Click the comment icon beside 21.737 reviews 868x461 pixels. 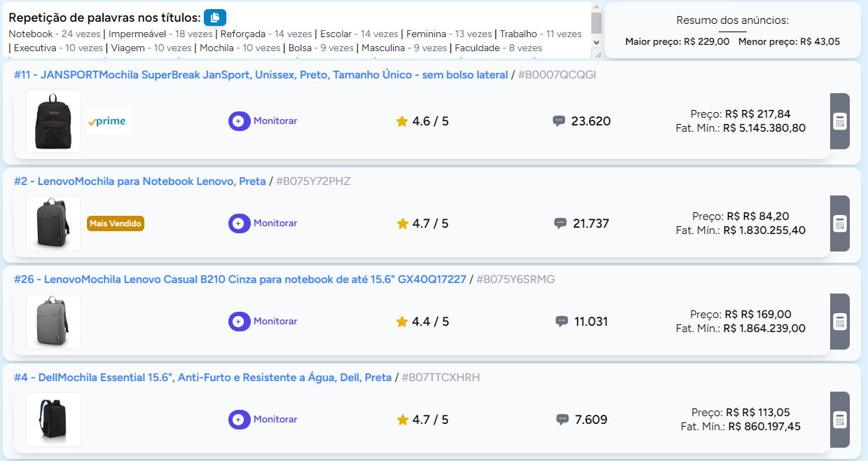click(560, 223)
